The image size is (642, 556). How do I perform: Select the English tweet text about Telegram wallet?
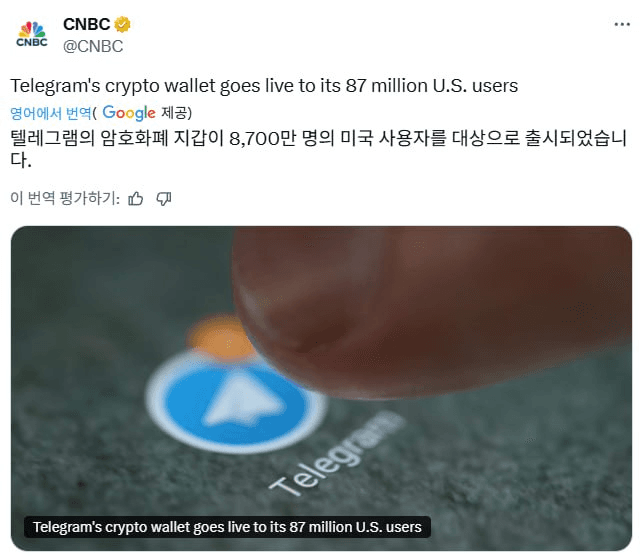coord(264,86)
